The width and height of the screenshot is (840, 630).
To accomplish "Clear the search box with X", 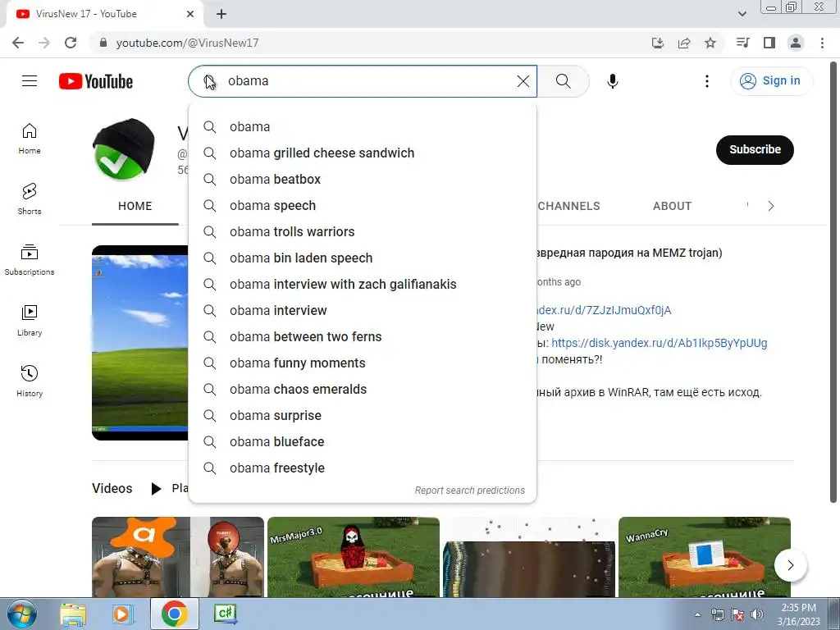I will click(x=523, y=81).
